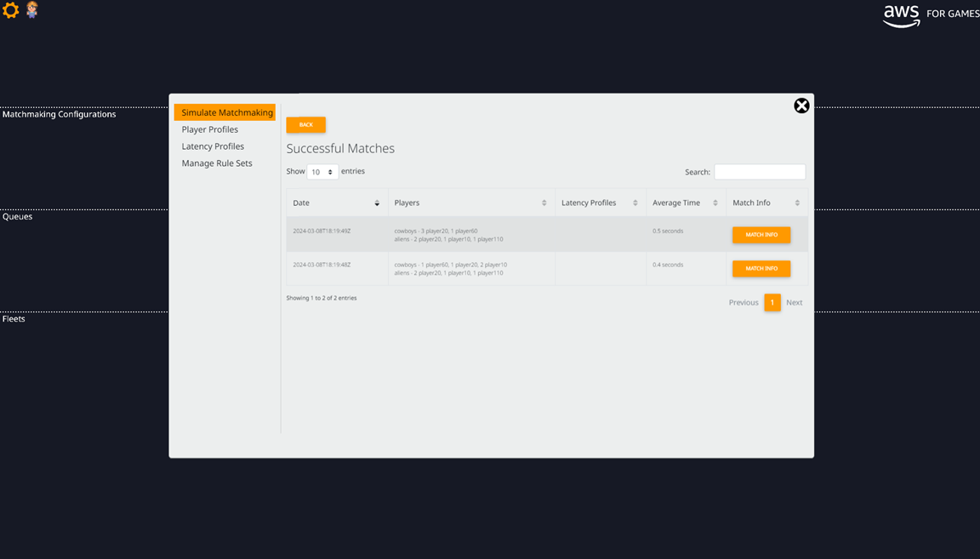Open the settings gear icon
Viewport: 980px width, 559px height.
click(x=10, y=10)
